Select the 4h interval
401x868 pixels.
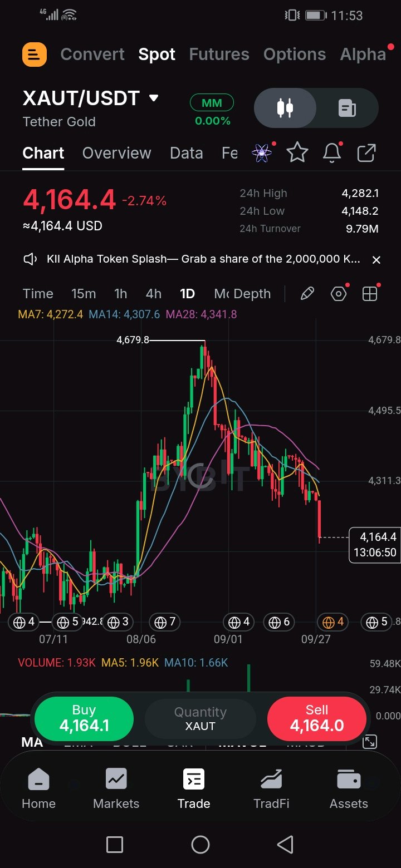pyautogui.click(x=154, y=294)
